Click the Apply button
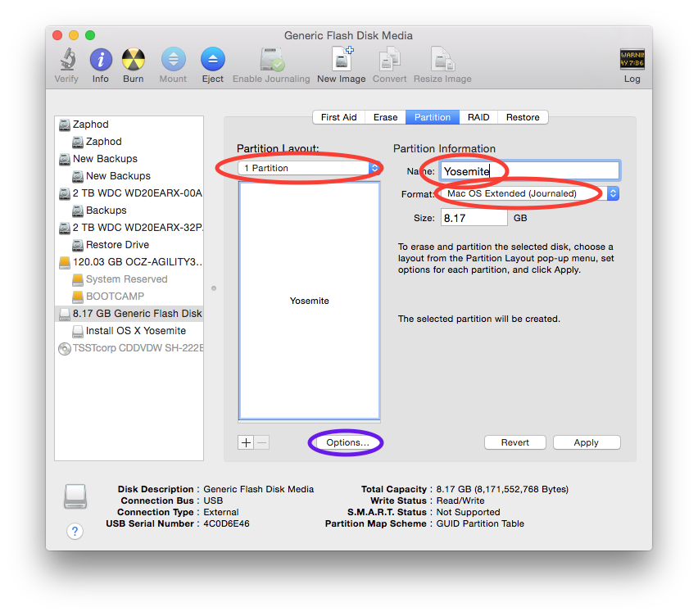The width and height of the screenshot is (698, 616). coord(587,443)
